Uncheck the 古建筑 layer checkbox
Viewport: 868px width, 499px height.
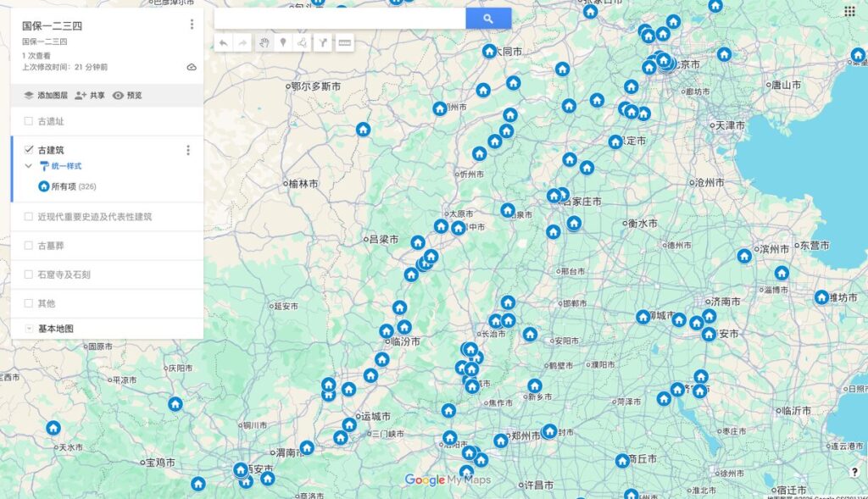(x=29, y=150)
